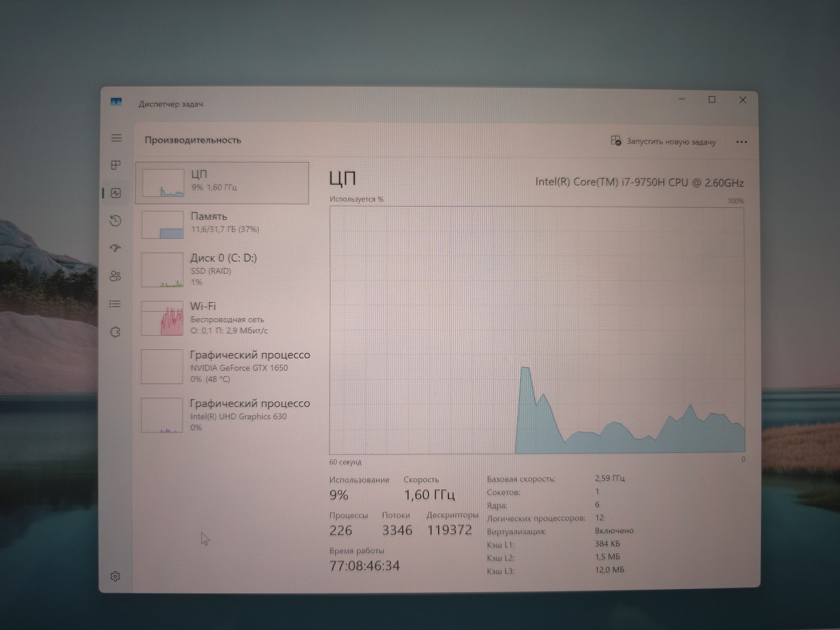Open the three-dots more options menu
The width and height of the screenshot is (840, 630).
pyautogui.click(x=742, y=142)
